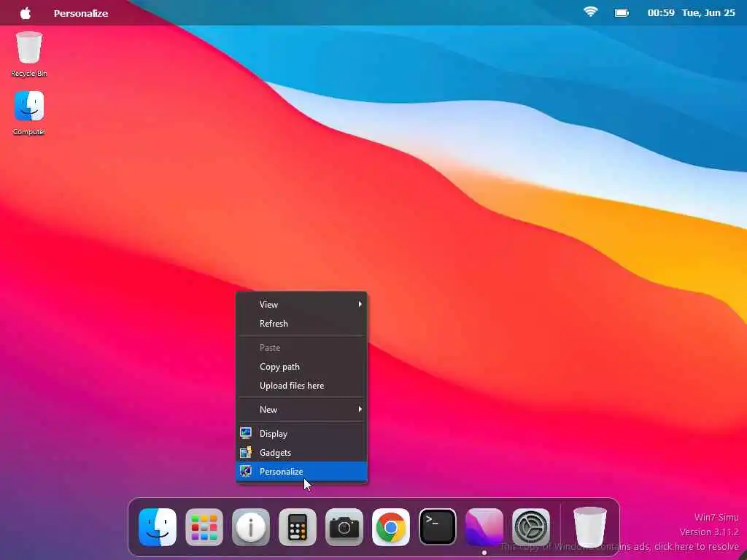Image resolution: width=747 pixels, height=560 pixels.
Task: Launch Finder from the dock
Action: [158, 527]
